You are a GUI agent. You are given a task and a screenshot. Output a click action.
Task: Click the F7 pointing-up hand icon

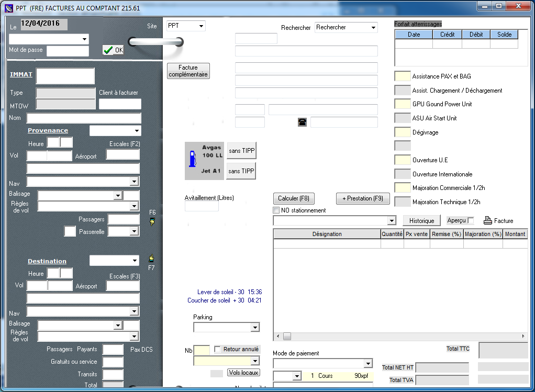(152, 258)
